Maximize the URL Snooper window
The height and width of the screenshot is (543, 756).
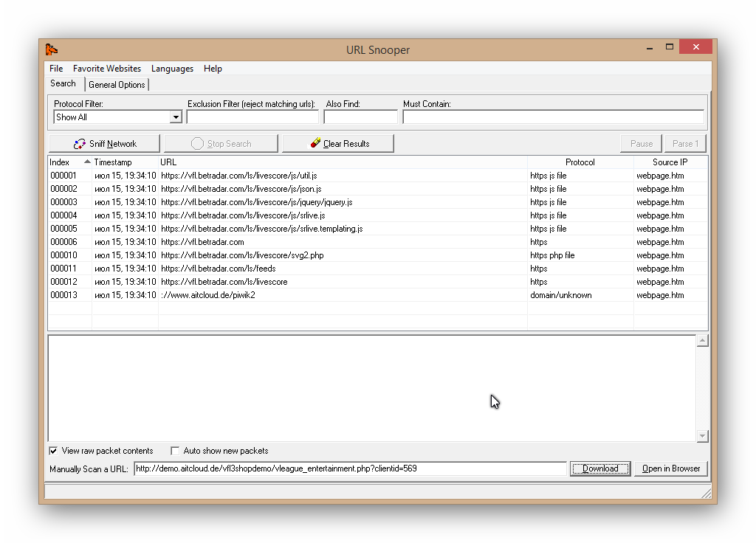669,46
